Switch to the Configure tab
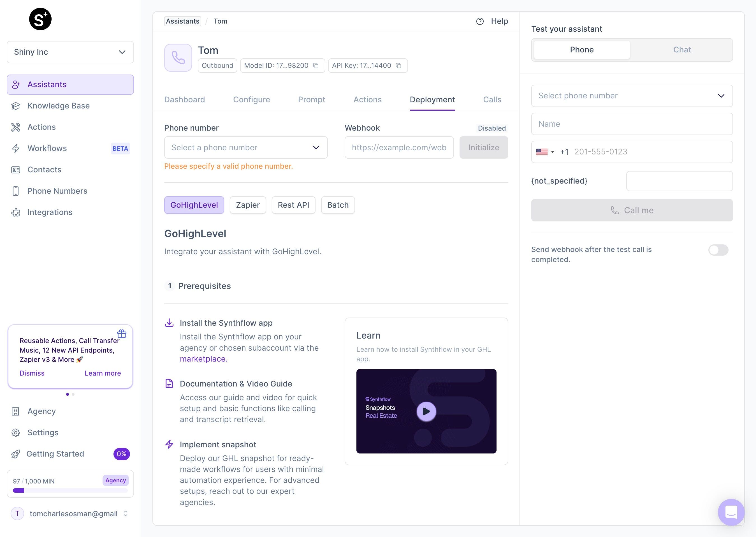756x537 pixels. pos(251,99)
